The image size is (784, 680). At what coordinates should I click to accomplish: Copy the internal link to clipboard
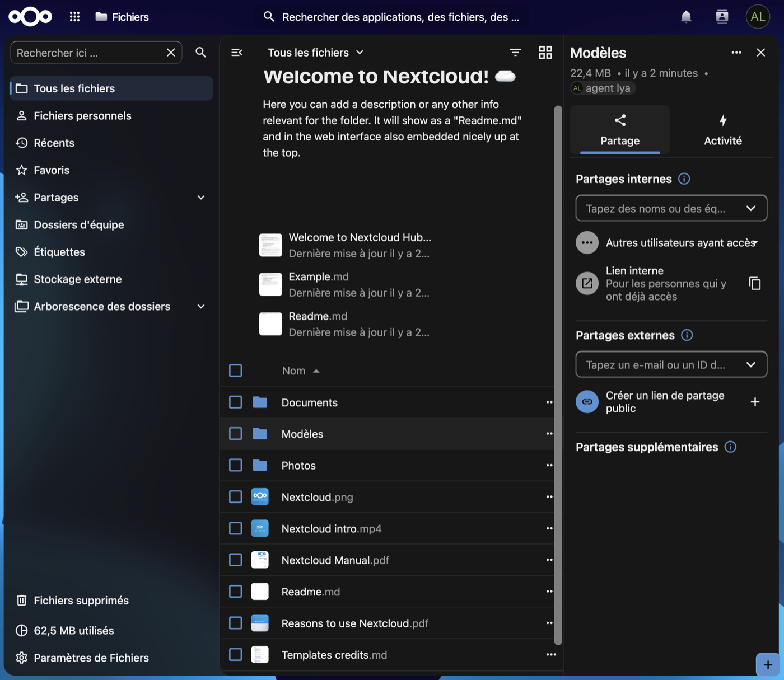coord(755,283)
